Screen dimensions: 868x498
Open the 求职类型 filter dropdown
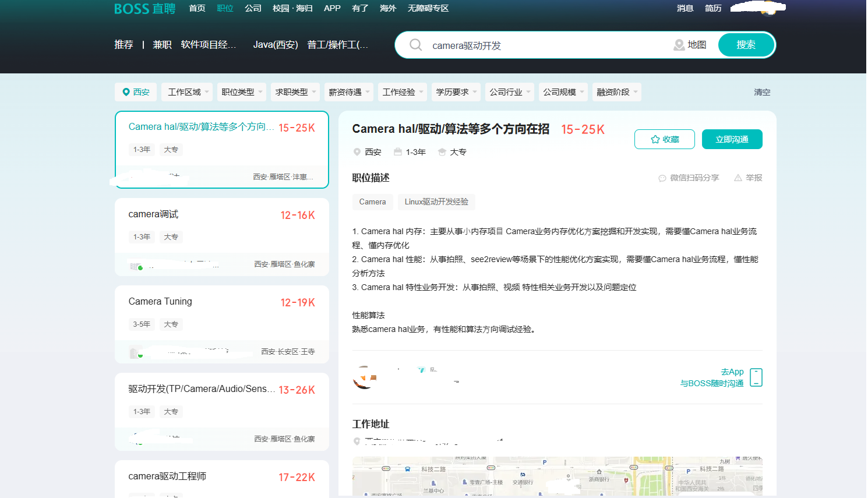pyautogui.click(x=295, y=92)
